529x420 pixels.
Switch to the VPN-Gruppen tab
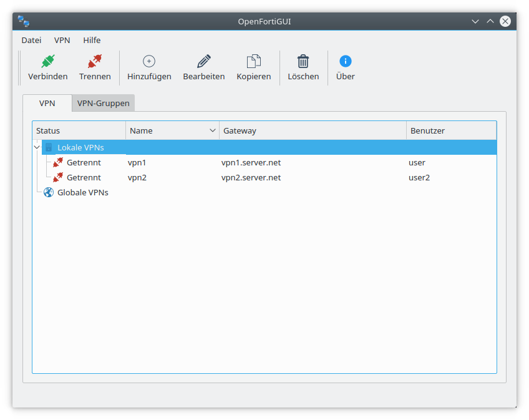[x=103, y=103]
